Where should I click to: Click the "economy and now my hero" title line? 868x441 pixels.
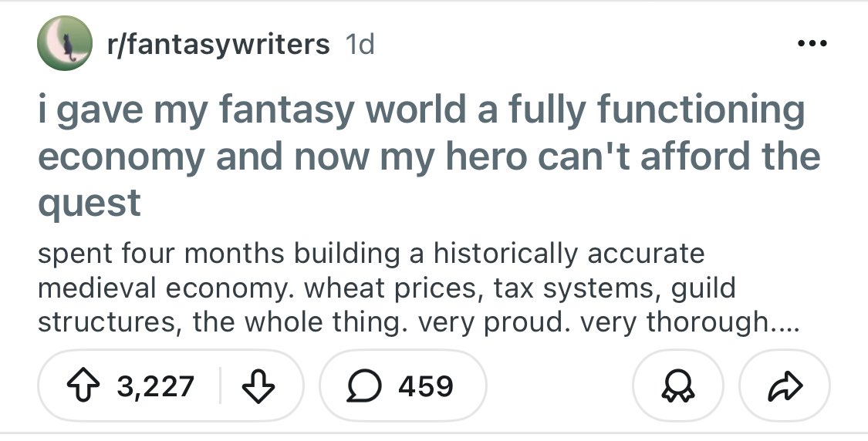pyautogui.click(x=429, y=157)
